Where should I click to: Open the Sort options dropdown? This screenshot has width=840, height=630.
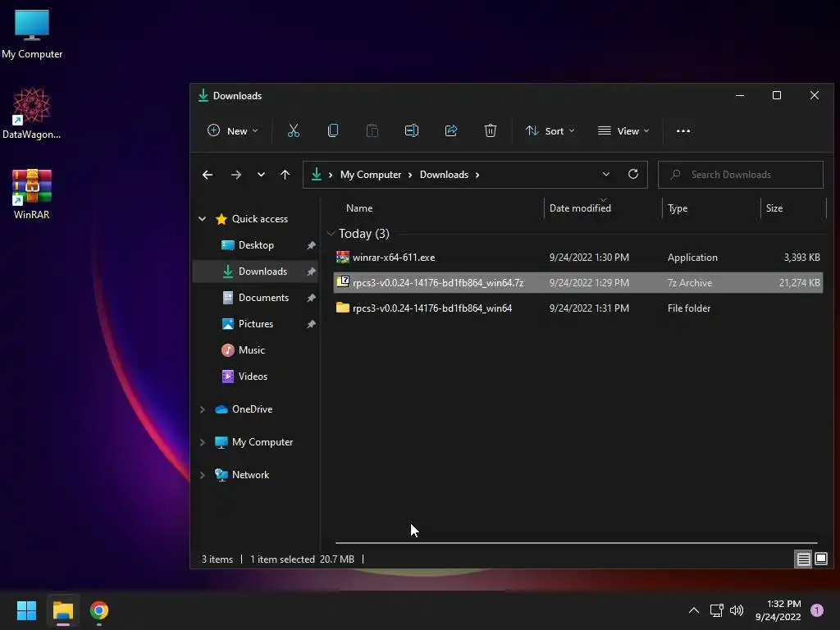(x=550, y=130)
